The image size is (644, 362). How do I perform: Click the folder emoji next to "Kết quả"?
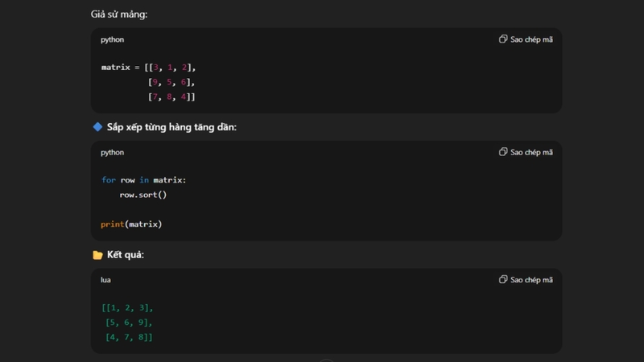tap(97, 255)
